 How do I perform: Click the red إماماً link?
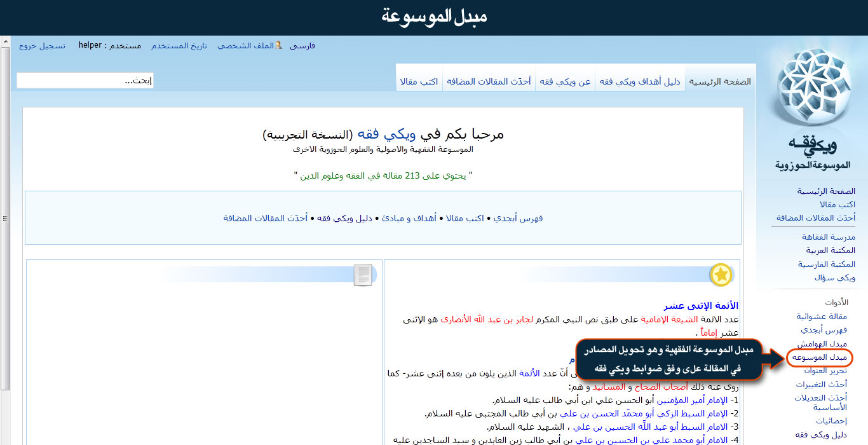(710, 332)
